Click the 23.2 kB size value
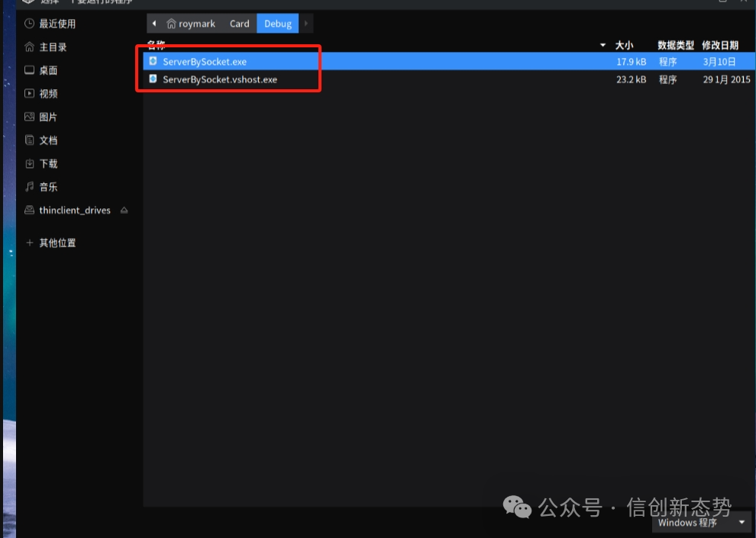Image resolution: width=756 pixels, height=538 pixels. 631,79
